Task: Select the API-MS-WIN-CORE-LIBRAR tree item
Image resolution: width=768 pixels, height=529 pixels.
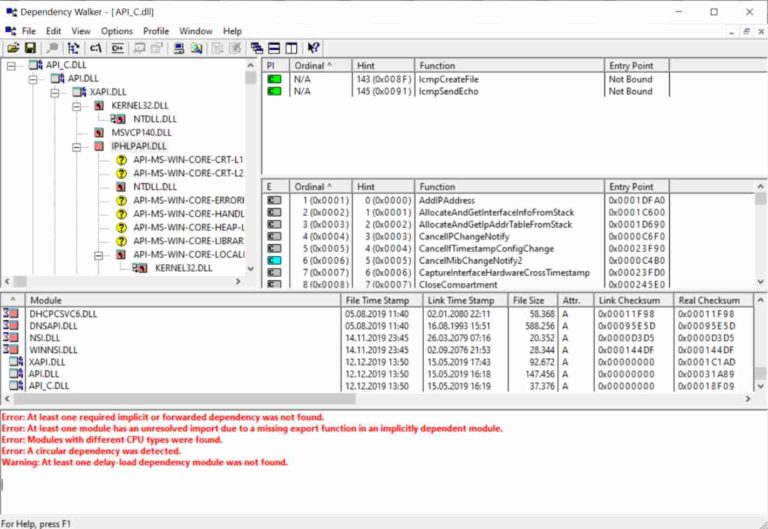Action: coord(189,241)
